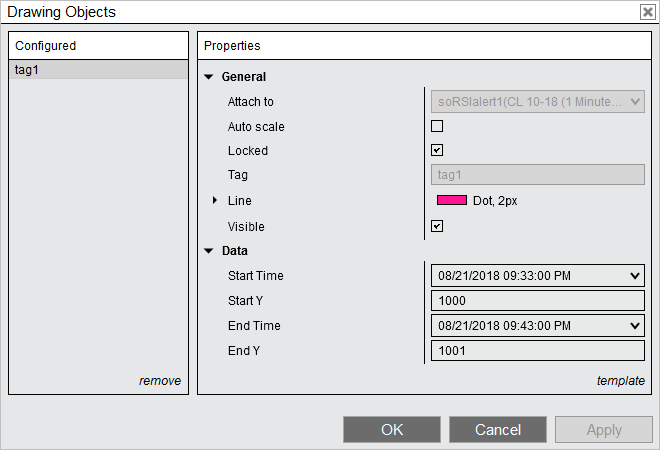The image size is (660, 450).
Task: Close the Drawing Objects dialog
Action: [647, 12]
